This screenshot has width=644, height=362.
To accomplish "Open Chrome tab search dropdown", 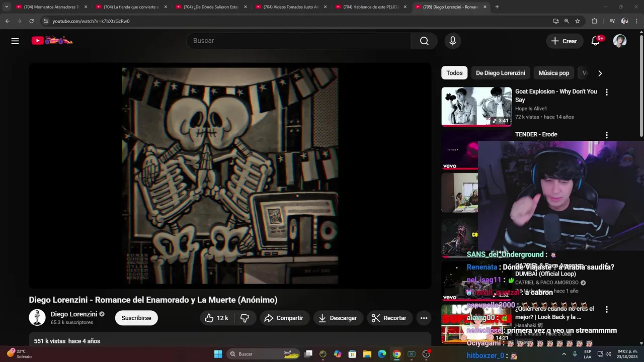I will click(x=7, y=7).
